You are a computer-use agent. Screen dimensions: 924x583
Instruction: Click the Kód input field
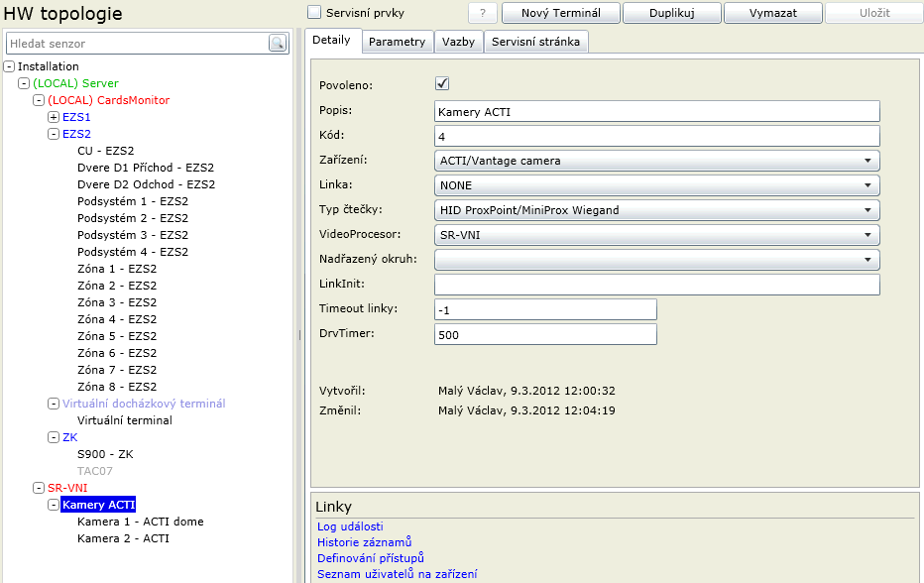click(657, 136)
